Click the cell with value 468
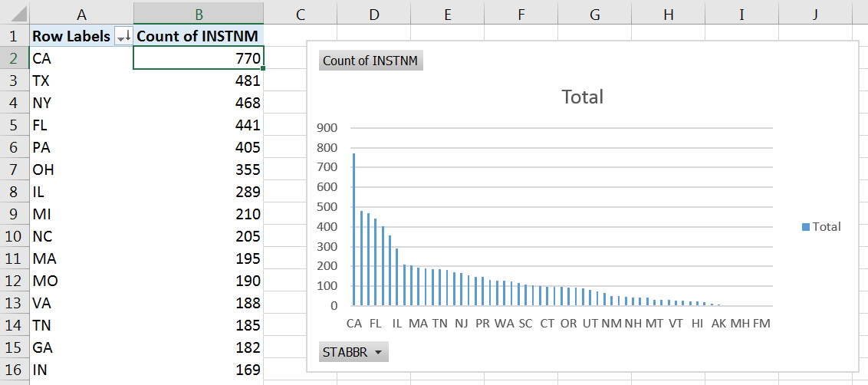Screen dimensions: 868x385 (x=198, y=103)
